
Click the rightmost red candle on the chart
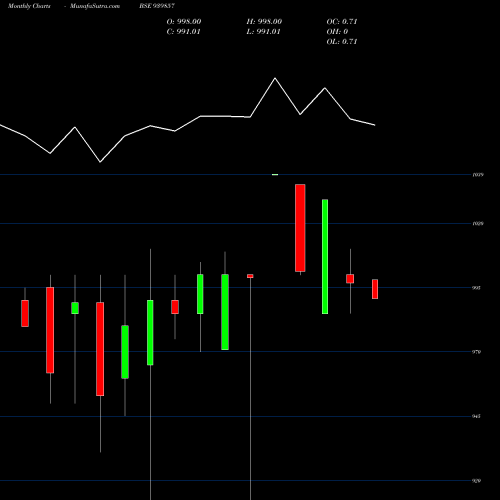(375, 289)
